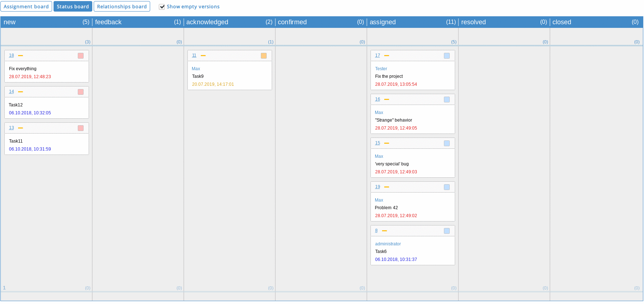Click blue status square on issue 17
Image resolution: width=644 pixels, height=304 pixels.
coord(447,56)
